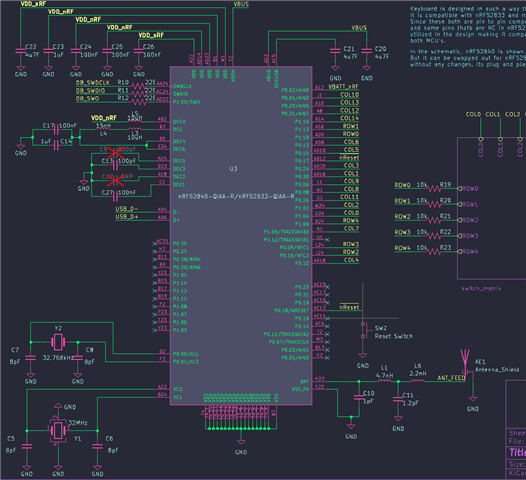Select the C13 100pF capacitor
The width and height of the screenshot is (526, 480).
pyautogui.click(x=115, y=165)
